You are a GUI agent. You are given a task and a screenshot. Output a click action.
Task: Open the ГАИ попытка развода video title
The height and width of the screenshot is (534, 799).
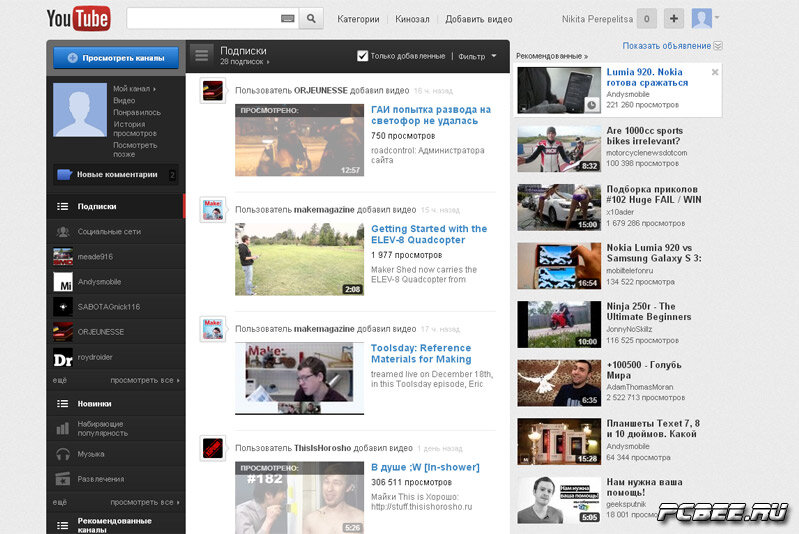431,115
